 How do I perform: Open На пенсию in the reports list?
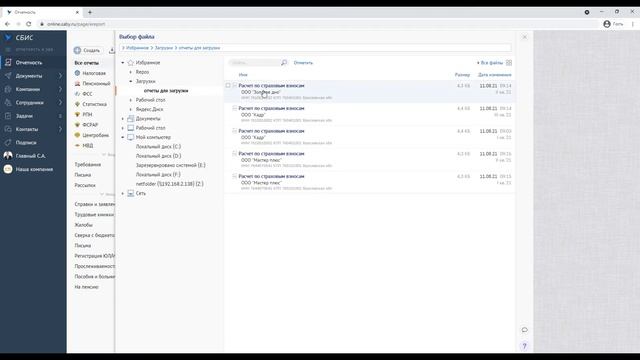point(87,287)
